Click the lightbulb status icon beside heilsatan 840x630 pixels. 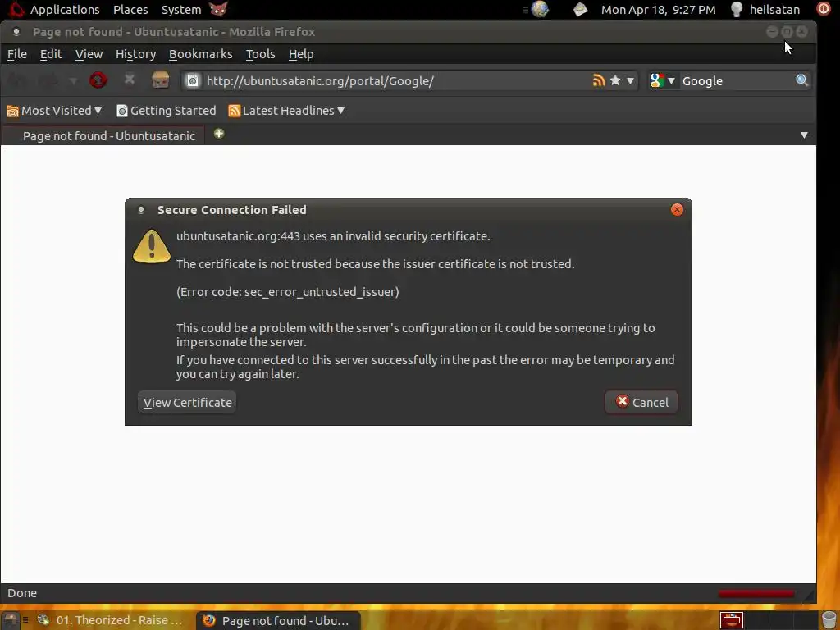(737, 10)
